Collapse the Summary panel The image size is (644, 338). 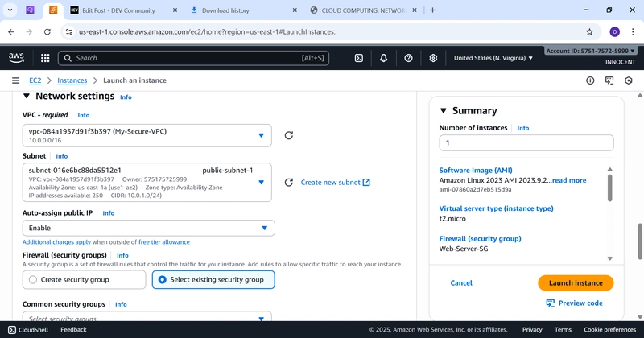click(x=444, y=110)
